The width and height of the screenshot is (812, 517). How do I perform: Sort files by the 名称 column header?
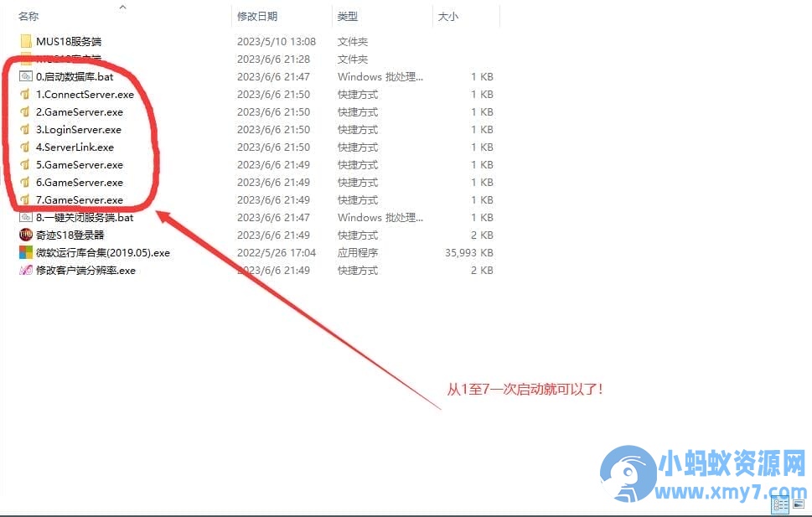click(28, 17)
